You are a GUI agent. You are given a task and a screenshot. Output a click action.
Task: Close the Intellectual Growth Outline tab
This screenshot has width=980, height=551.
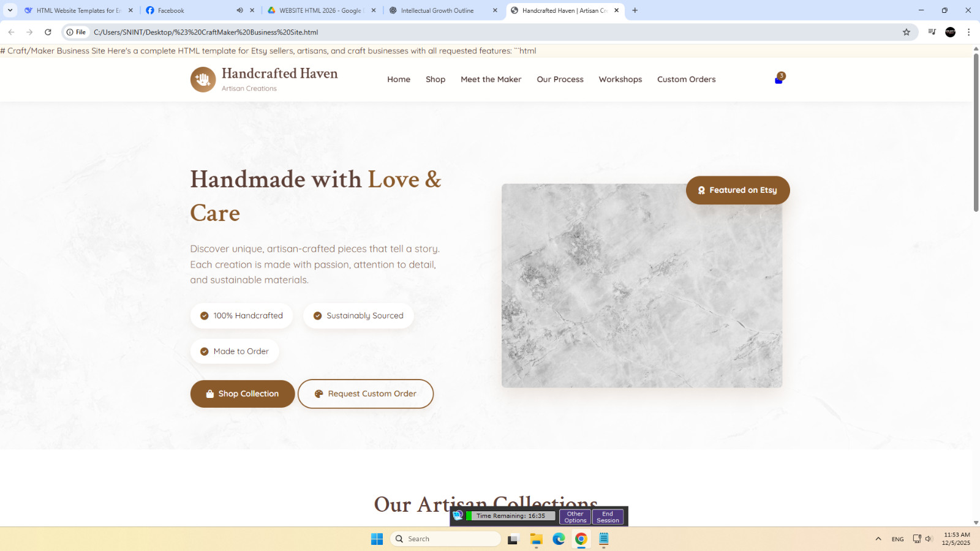[x=495, y=10]
